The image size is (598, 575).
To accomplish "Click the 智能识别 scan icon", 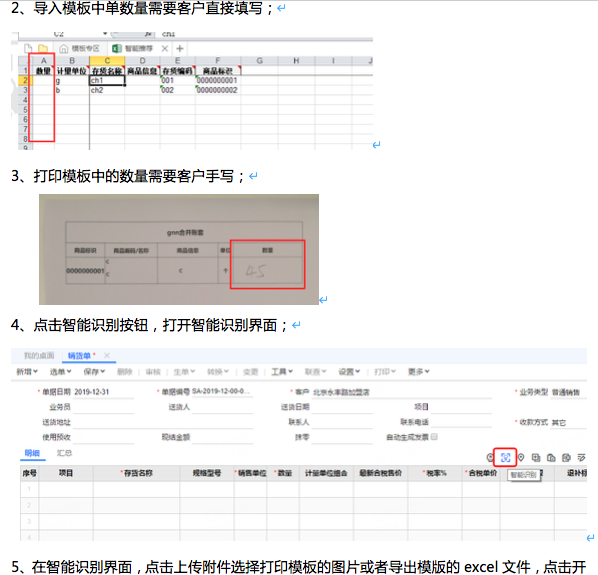I will pos(505,458).
